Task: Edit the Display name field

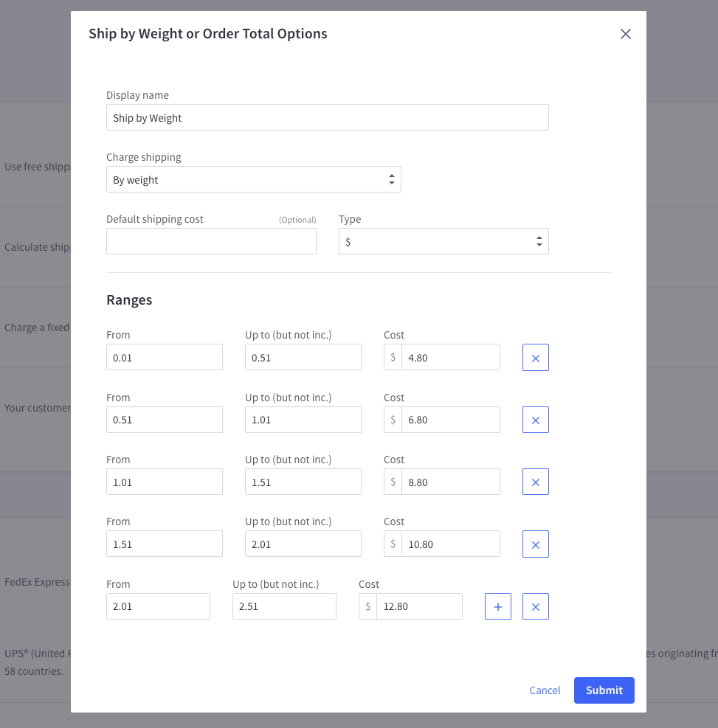Action: click(x=328, y=117)
